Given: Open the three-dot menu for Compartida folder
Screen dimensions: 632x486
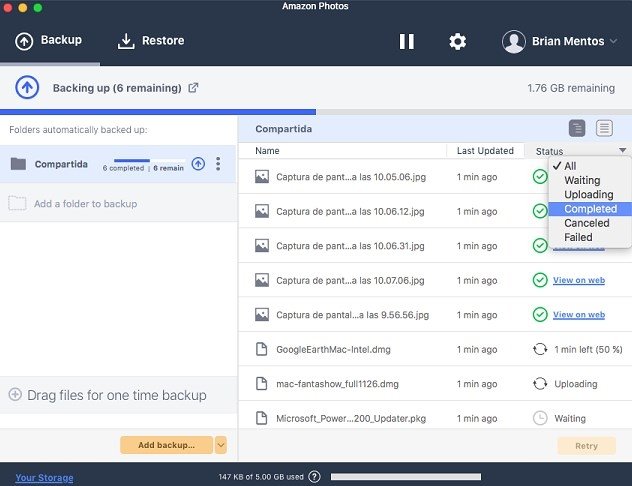Looking at the screenshot, I should pyautogui.click(x=218, y=164).
